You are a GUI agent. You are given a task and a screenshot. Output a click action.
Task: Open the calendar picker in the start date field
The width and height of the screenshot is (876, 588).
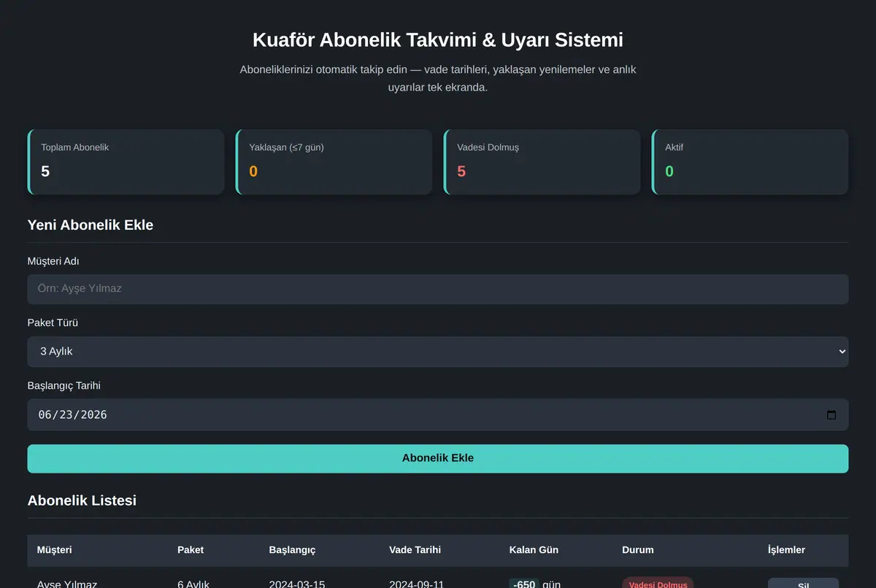click(831, 415)
